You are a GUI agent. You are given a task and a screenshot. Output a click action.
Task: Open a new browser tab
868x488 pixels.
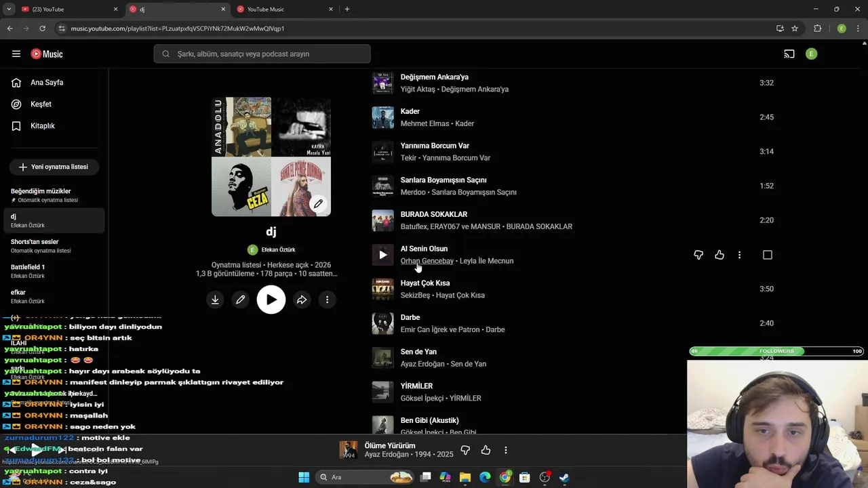[x=347, y=9]
